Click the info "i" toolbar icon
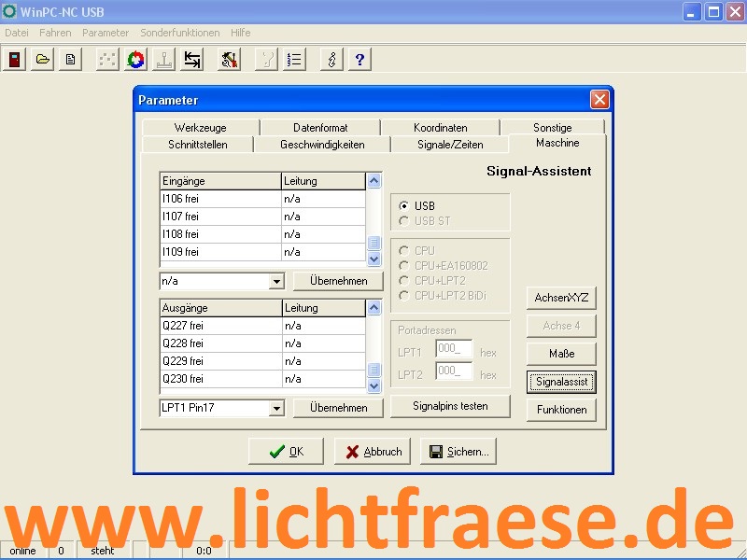This screenshot has width=747, height=560. [331, 60]
